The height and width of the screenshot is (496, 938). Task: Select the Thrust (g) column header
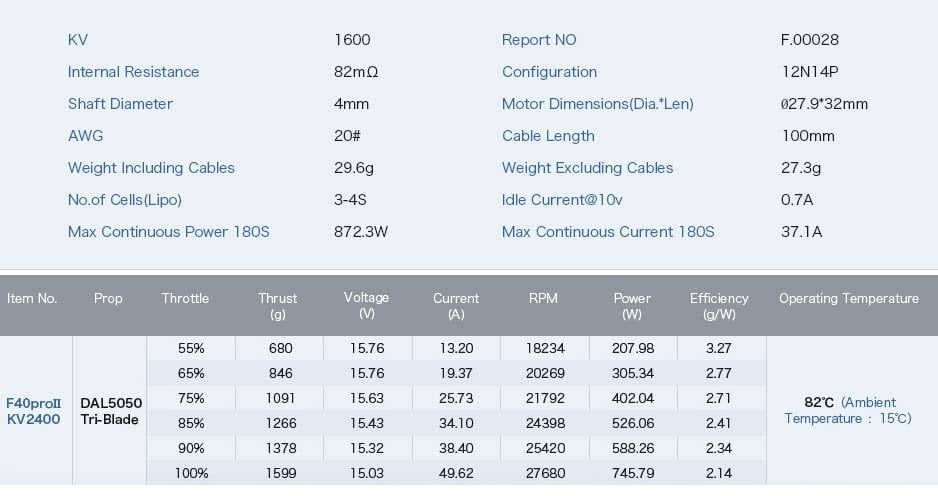[278, 306]
